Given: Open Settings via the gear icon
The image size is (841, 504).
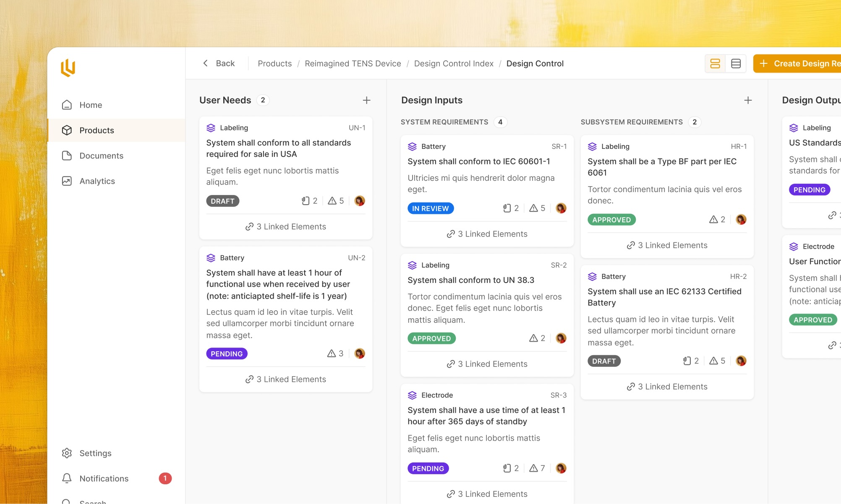Looking at the screenshot, I should (x=67, y=453).
